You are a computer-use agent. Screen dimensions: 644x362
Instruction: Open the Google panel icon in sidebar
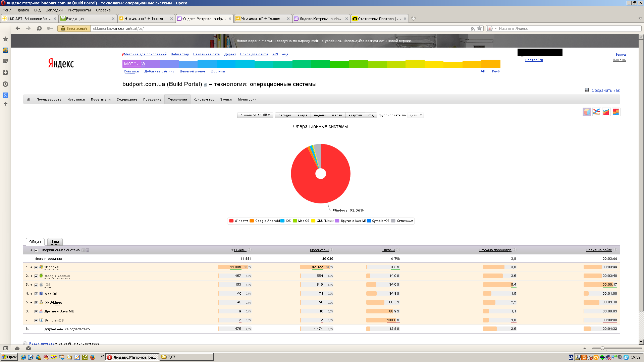pos(5,95)
